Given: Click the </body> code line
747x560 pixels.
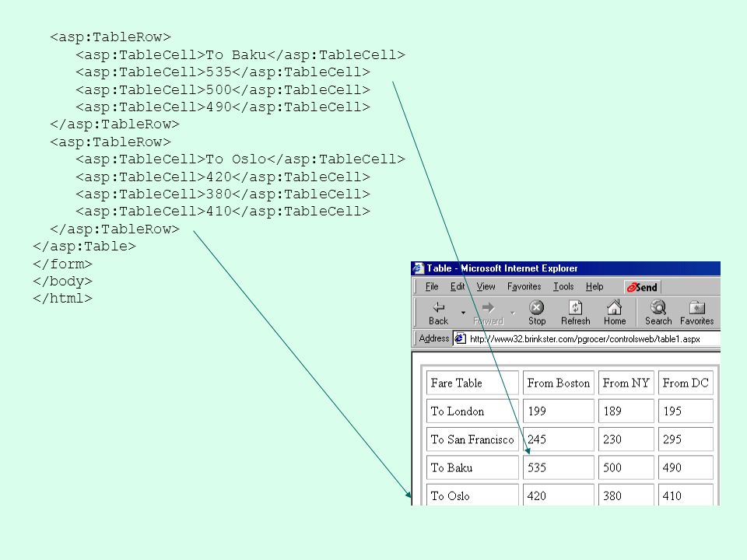Looking at the screenshot, I should click(x=62, y=282).
